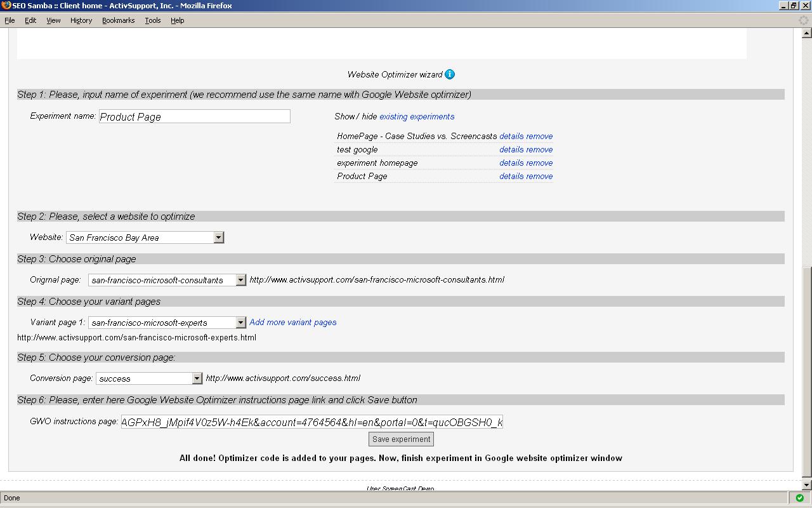Click the vertical scrollbar up arrow
Image resolution: width=812 pixels, height=508 pixels.
click(x=807, y=34)
